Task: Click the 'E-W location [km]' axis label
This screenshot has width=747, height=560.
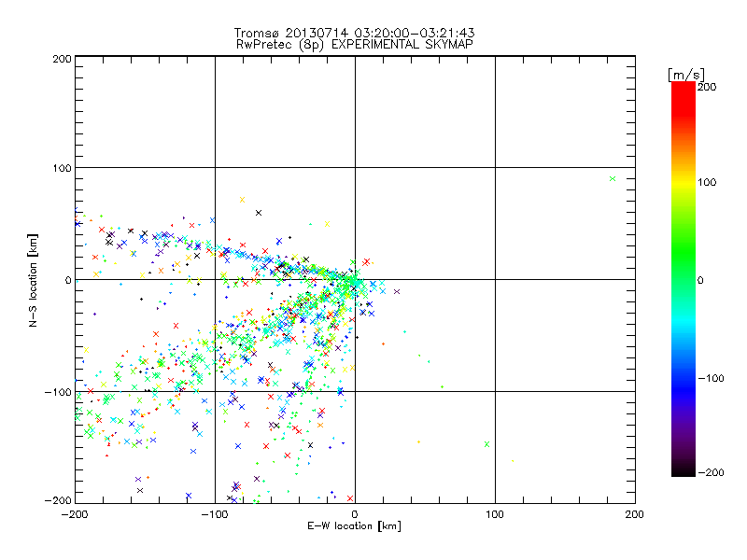Action: coord(355,525)
